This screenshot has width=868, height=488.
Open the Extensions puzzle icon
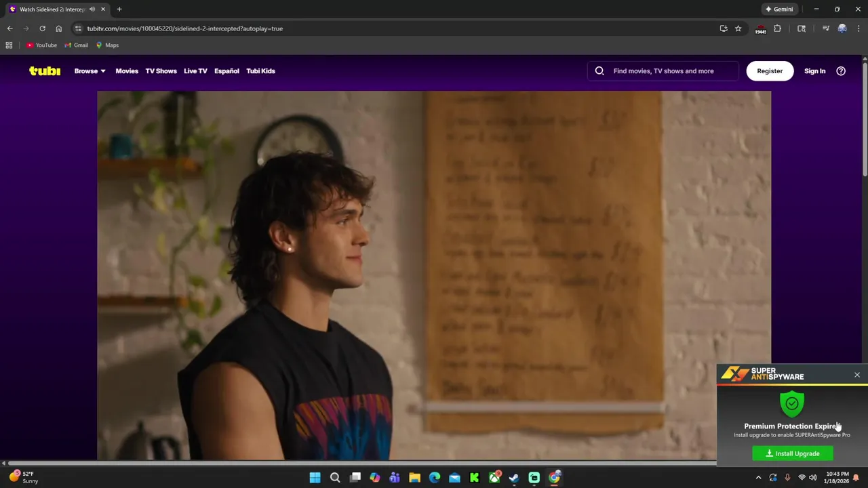pyautogui.click(x=778, y=28)
